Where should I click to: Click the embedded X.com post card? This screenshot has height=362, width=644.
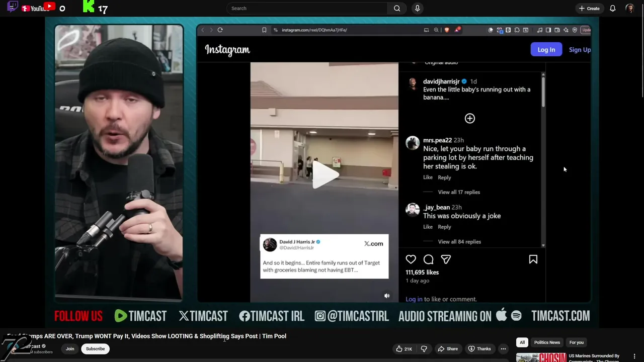click(325, 256)
